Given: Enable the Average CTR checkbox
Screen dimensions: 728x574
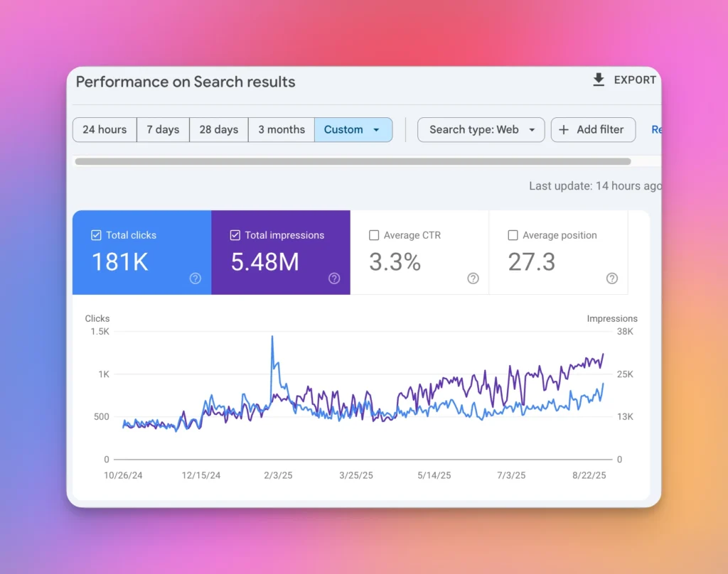Looking at the screenshot, I should point(374,235).
